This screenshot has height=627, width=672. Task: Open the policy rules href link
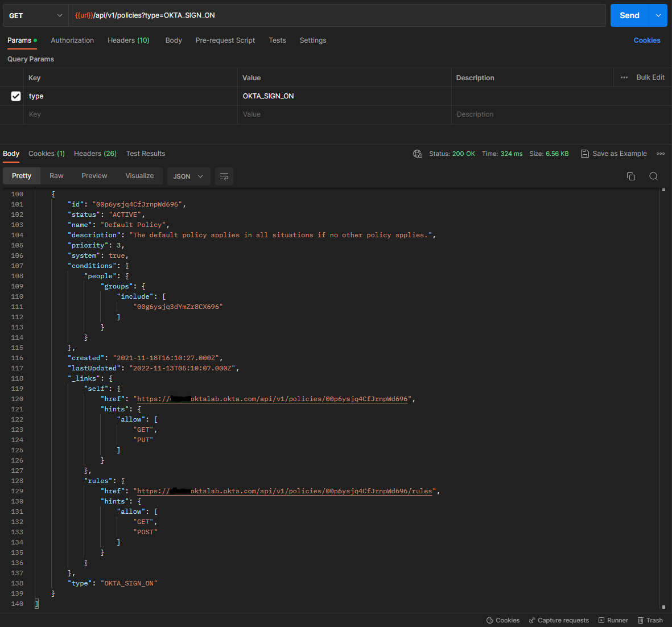tap(285, 491)
